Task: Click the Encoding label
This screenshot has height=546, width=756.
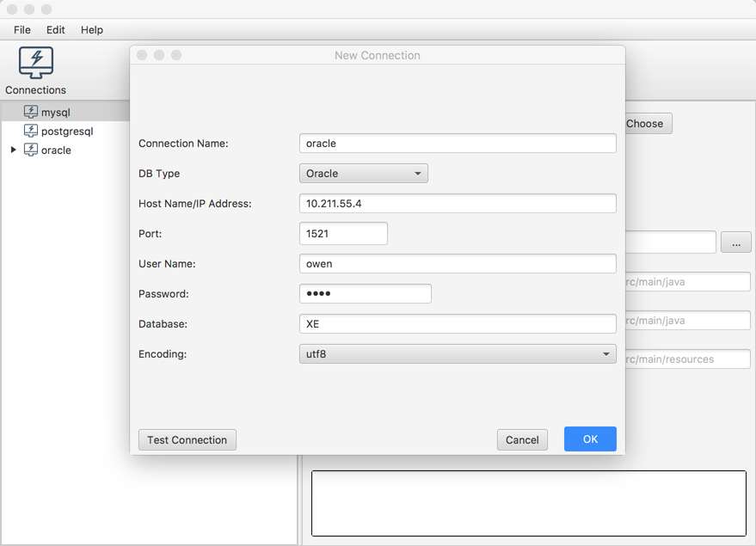Action: 163,354
